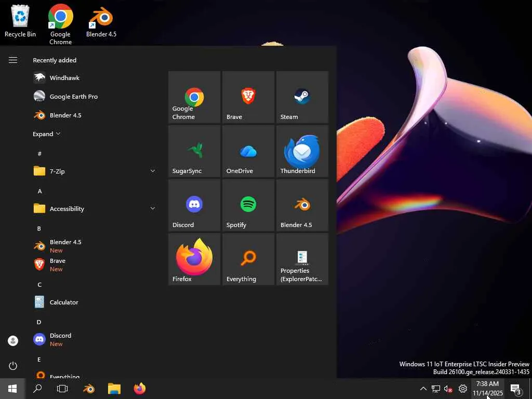This screenshot has height=399, width=532.
Task: Click the muted volume tray icon
Action: (448, 389)
